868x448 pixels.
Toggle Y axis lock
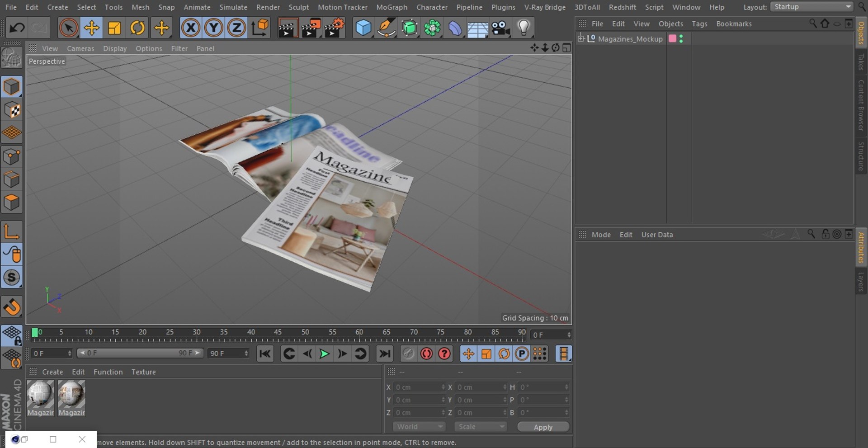point(214,28)
